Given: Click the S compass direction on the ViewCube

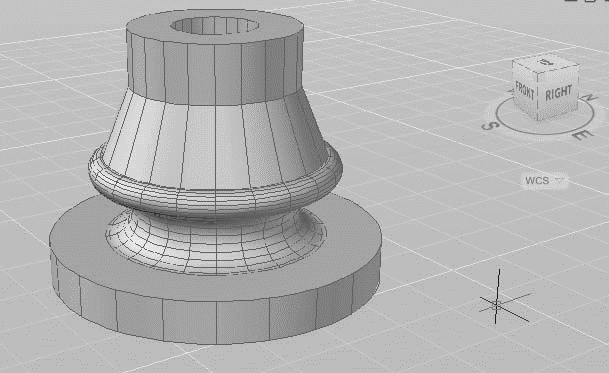Looking at the screenshot, I should pos(489,126).
